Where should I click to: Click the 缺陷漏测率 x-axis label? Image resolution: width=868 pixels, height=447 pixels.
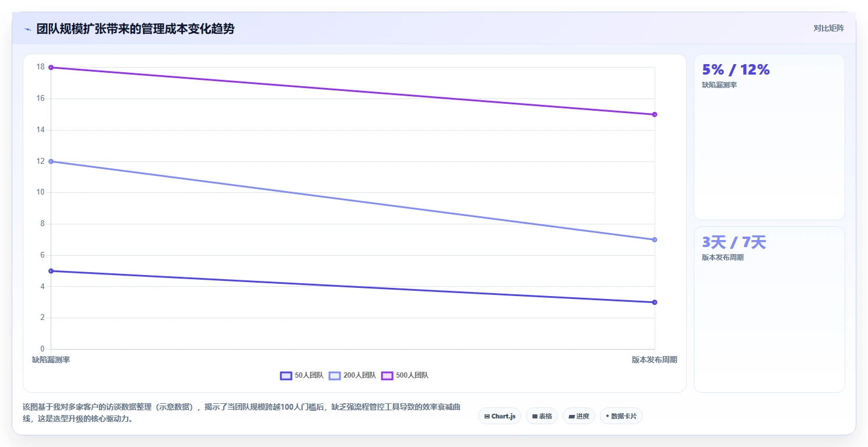point(51,360)
